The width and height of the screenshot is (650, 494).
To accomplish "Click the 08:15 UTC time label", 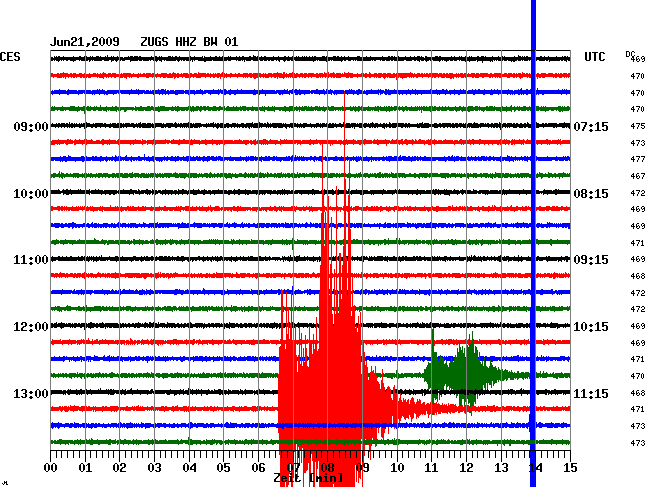I will (x=591, y=194).
